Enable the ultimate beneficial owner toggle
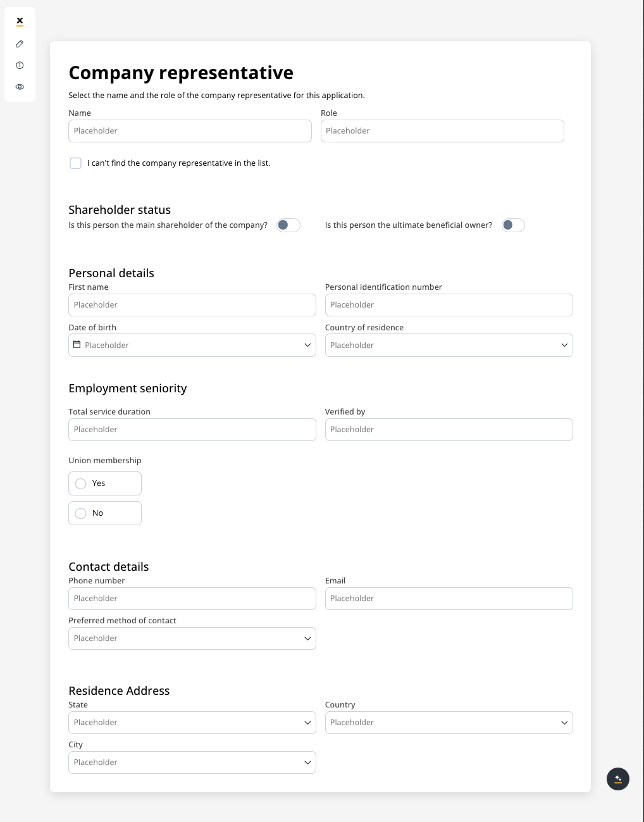The width and height of the screenshot is (644, 822). click(x=513, y=225)
